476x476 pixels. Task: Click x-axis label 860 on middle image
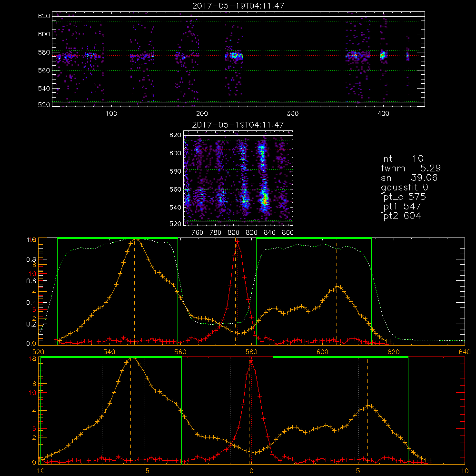pyautogui.click(x=288, y=233)
